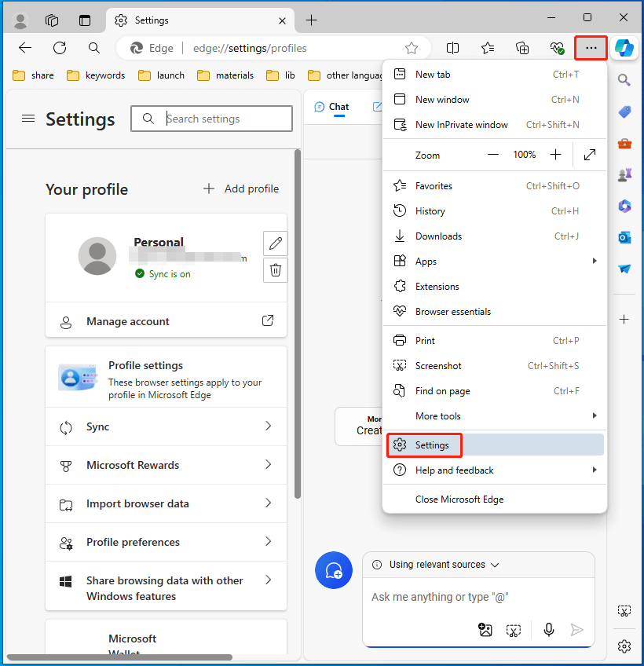The height and width of the screenshot is (666, 644).
Task: Open Extensions from menu
Action: (495, 287)
